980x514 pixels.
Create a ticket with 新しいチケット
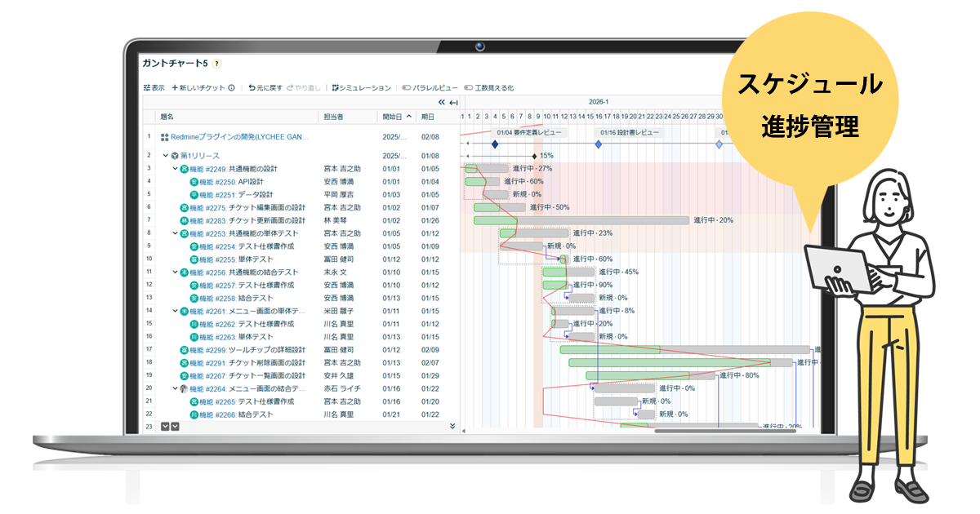198,88
